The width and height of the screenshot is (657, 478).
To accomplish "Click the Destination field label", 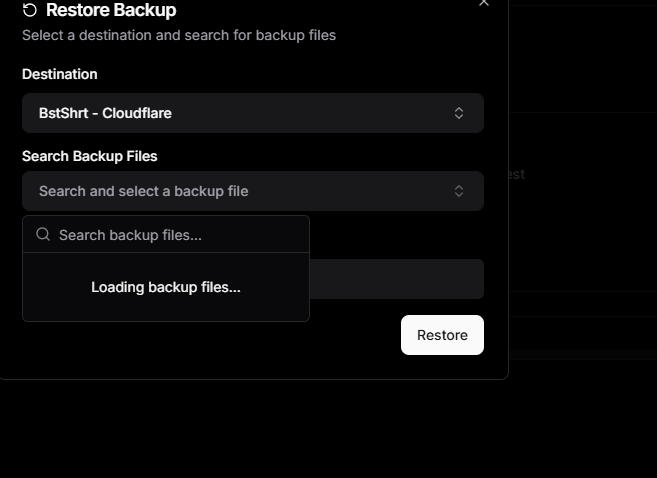I will click(x=60, y=74).
